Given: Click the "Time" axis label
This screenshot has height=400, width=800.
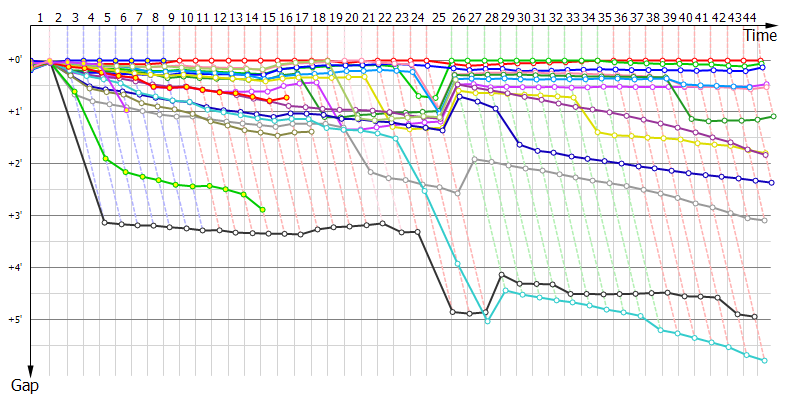Looking at the screenshot, I should click(x=760, y=35).
